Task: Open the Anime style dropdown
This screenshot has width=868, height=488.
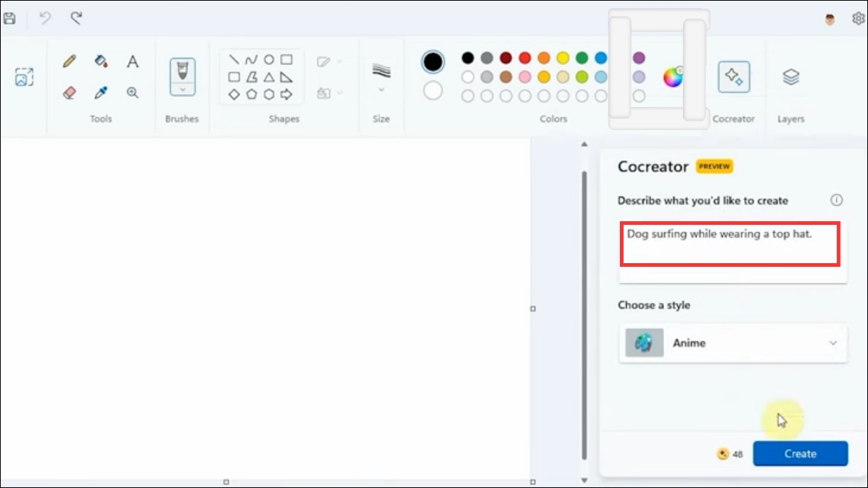Action: 733,343
